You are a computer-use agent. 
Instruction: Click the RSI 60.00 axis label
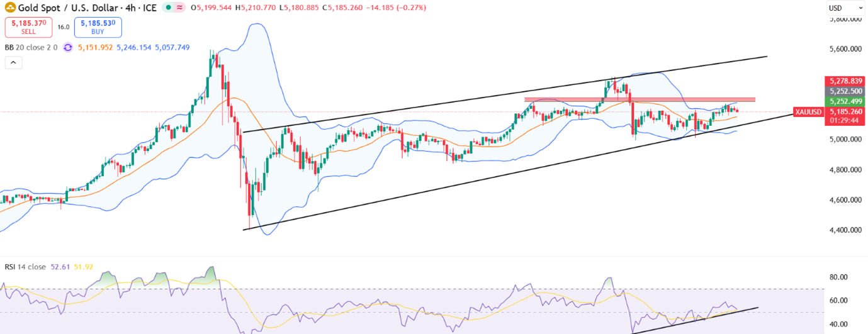click(838, 301)
